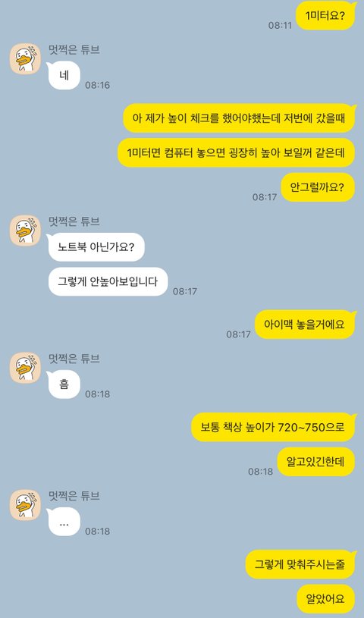The height and width of the screenshot is (618, 364).
Task: Tap the message '1미터면 컴퓨터 놓으면 굉장히 높아'
Action: point(237,152)
